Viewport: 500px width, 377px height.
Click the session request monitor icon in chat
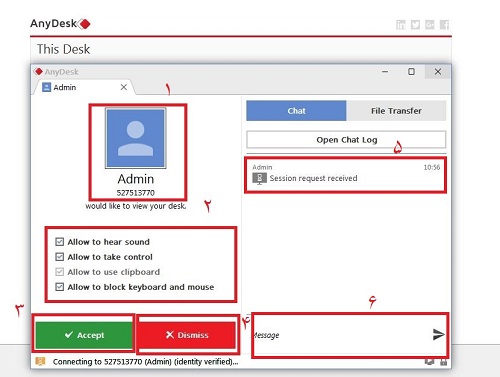[x=259, y=179]
